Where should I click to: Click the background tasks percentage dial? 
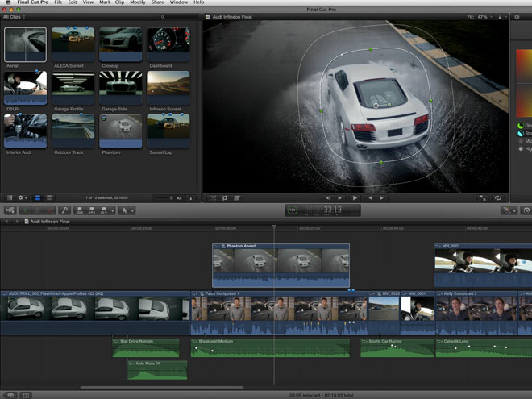click(x=293, y=210)
